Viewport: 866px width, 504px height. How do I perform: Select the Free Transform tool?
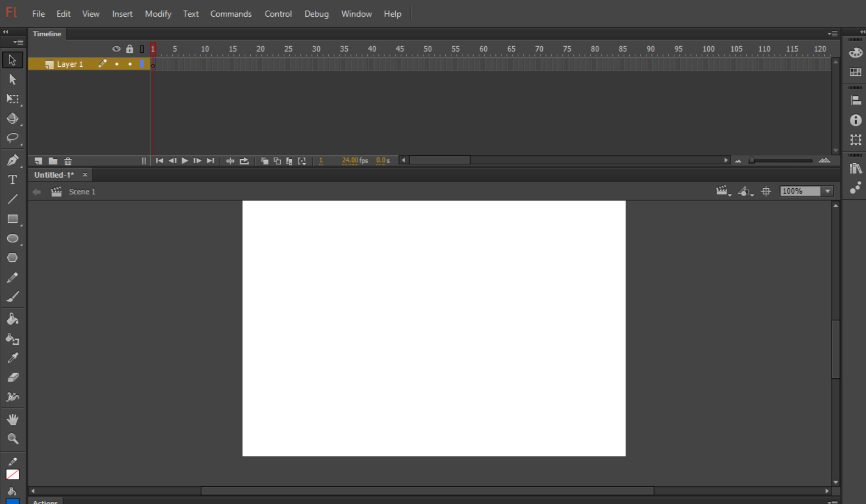click(12, 99)
